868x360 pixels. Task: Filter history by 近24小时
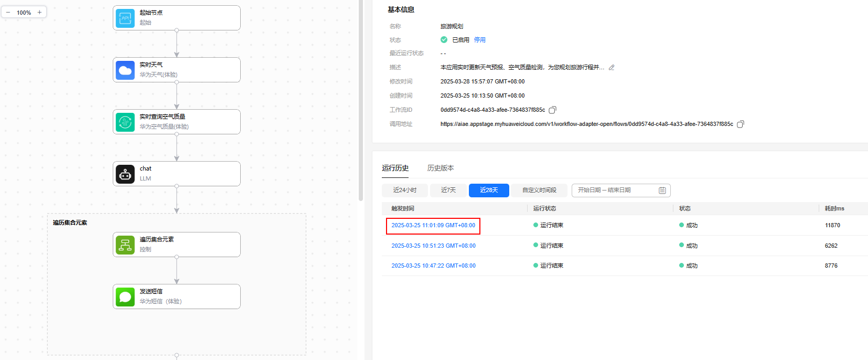click(x=404, y=190)
